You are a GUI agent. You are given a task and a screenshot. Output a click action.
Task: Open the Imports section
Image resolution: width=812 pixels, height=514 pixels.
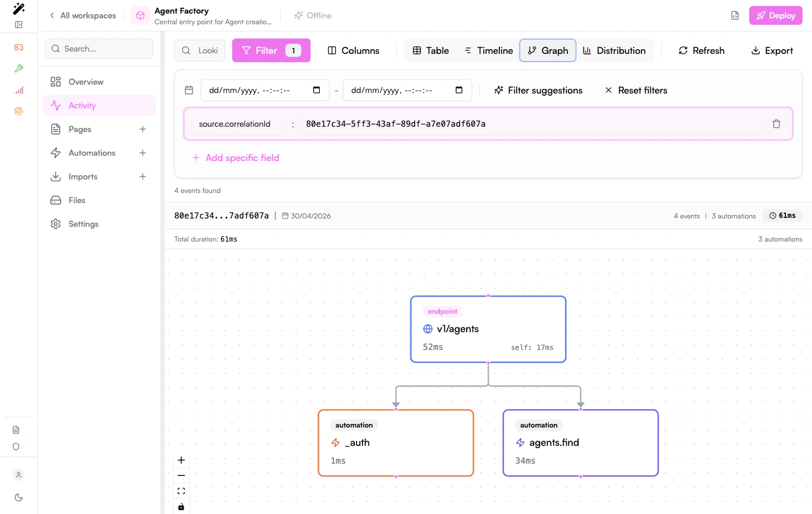89,176
